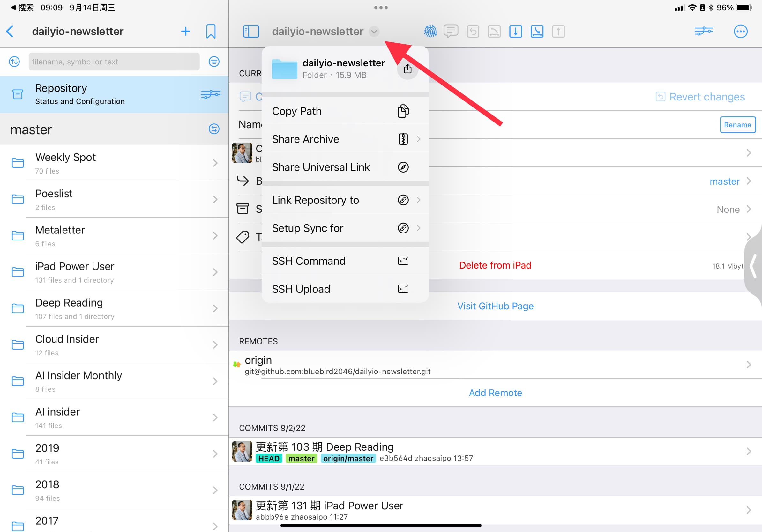This screenshot has height=532, width=762.
Task: Tap the three-dot multitasking control at top
Action: click(x=381, y=7)
